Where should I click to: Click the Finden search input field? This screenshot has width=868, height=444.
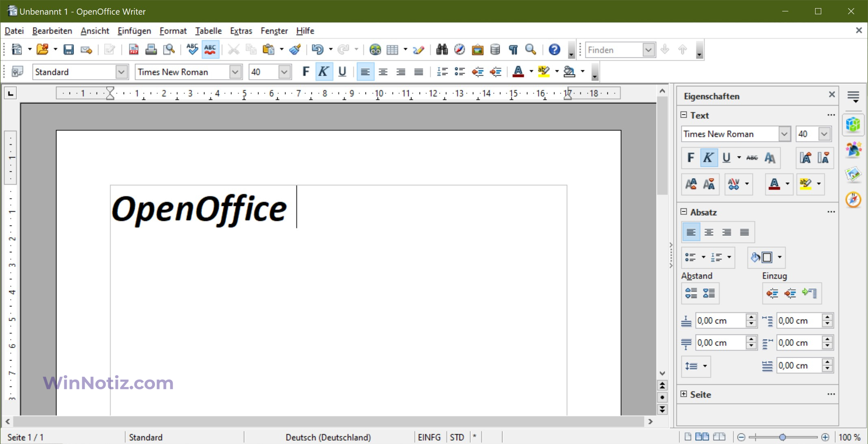pos(614,50)
